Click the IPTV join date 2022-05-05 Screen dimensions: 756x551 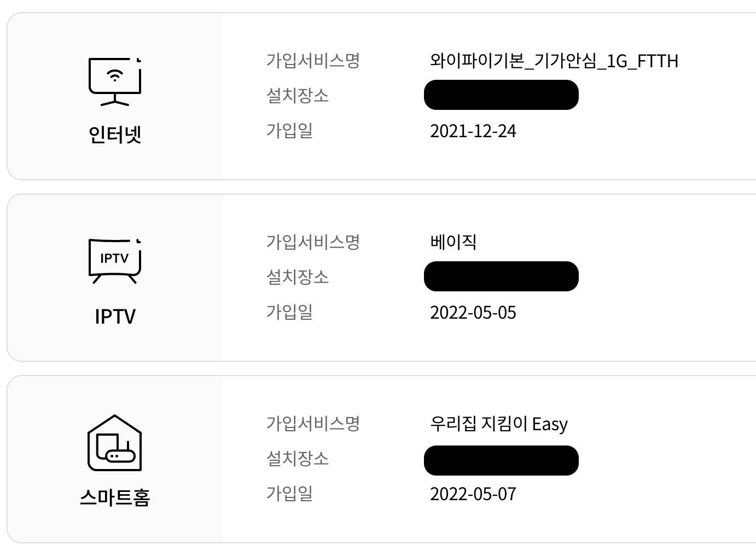(x=473, y=313)
